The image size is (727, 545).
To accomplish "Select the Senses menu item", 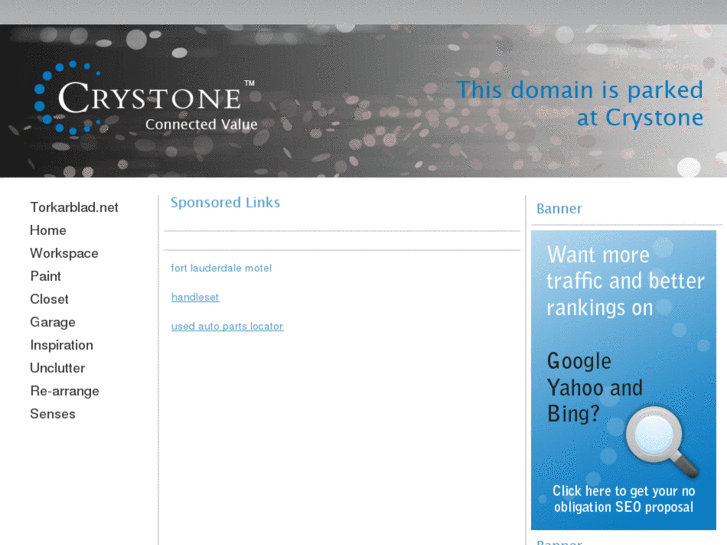I will (52, 414).
